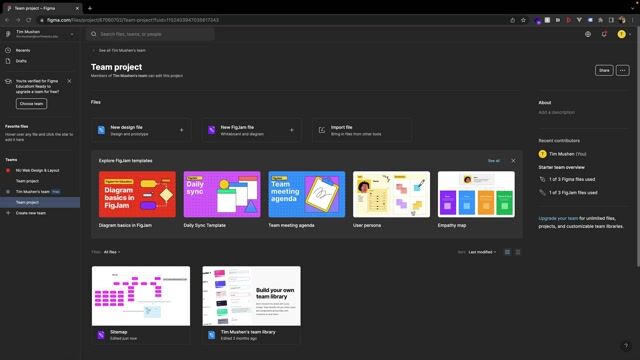Open Daily Sync Template thumbnail

(x=222, y=194)
